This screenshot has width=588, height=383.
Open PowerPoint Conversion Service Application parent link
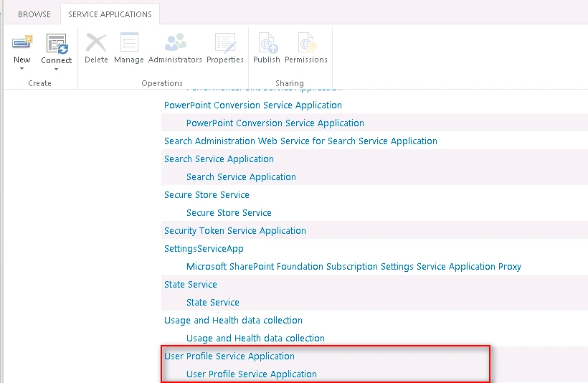253,105
